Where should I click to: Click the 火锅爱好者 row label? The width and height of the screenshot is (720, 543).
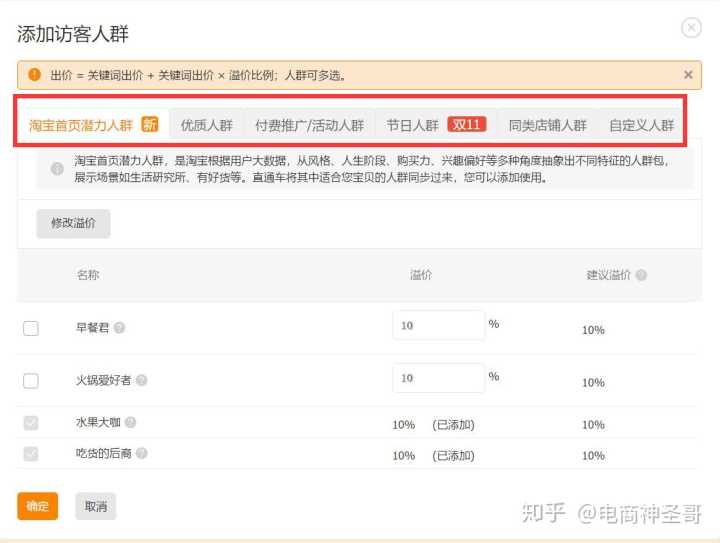click(103, 380)
